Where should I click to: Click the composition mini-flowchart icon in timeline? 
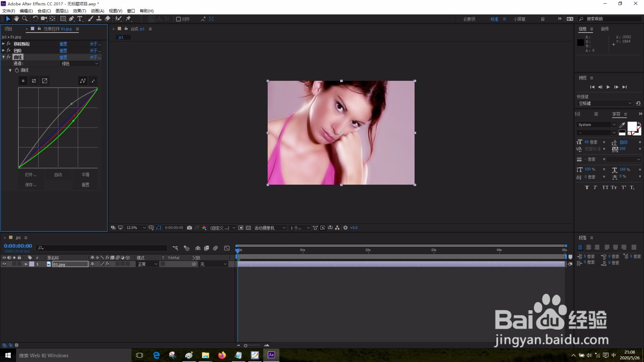(175, 248)
